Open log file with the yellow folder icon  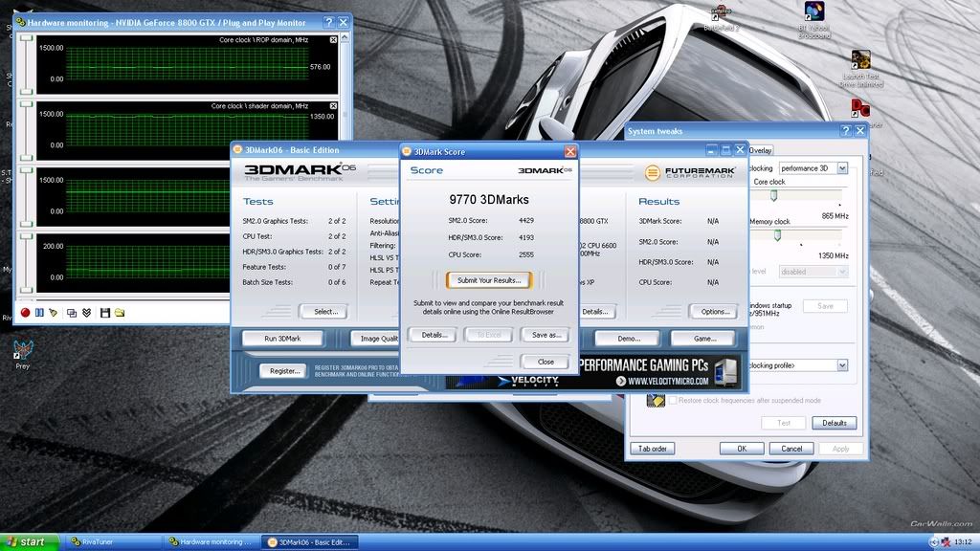[120, 313]
